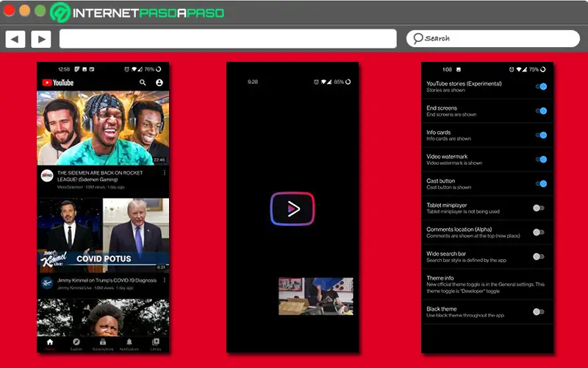Image resolution: width=588 pixels, height=368 pixels.
Task: Click the green maximize window button
Action: pyautogui.click(x=40, y=10)
